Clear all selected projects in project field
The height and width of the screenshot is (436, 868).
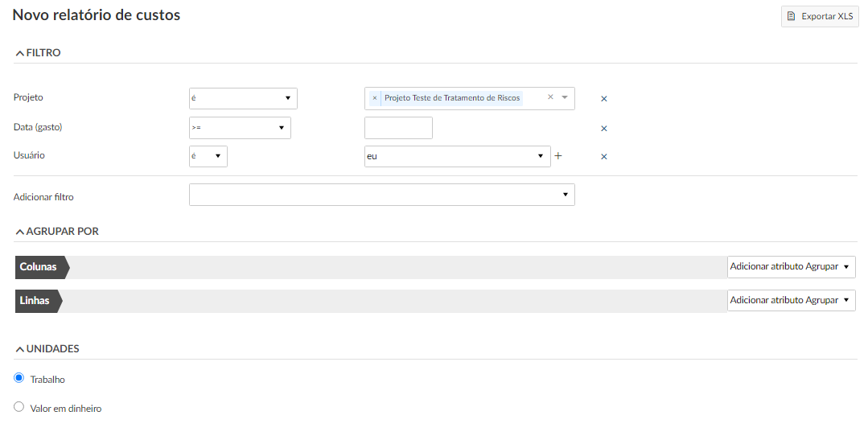[x=551, y=97]
